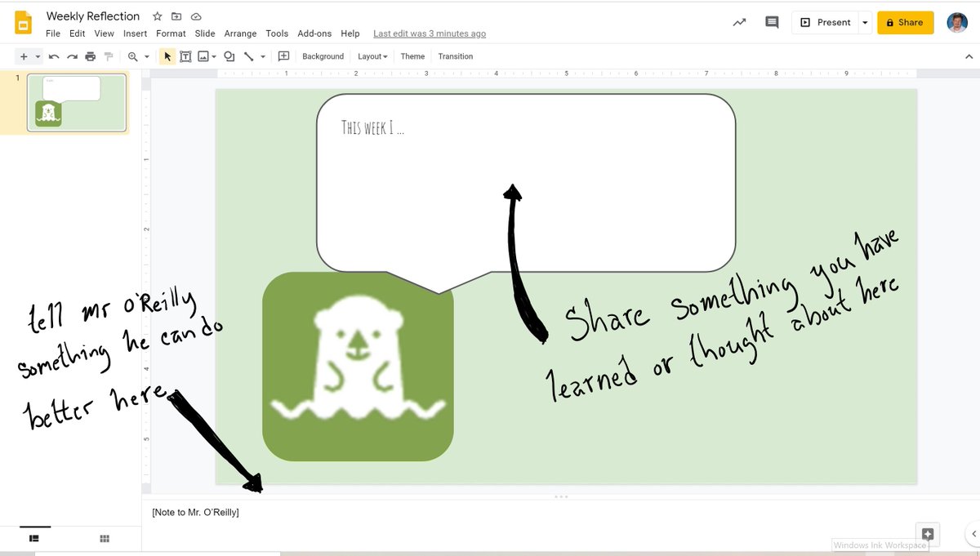Click the Insert image icon

point(203,56)
